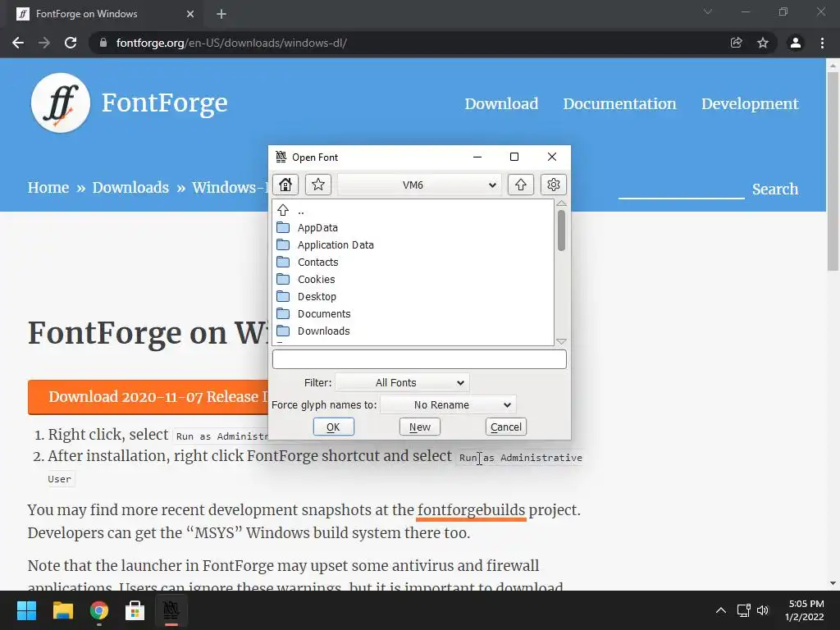Cancel the Open Font dialog
This screenshot has width=840, height=630.
tap(505, 427)
